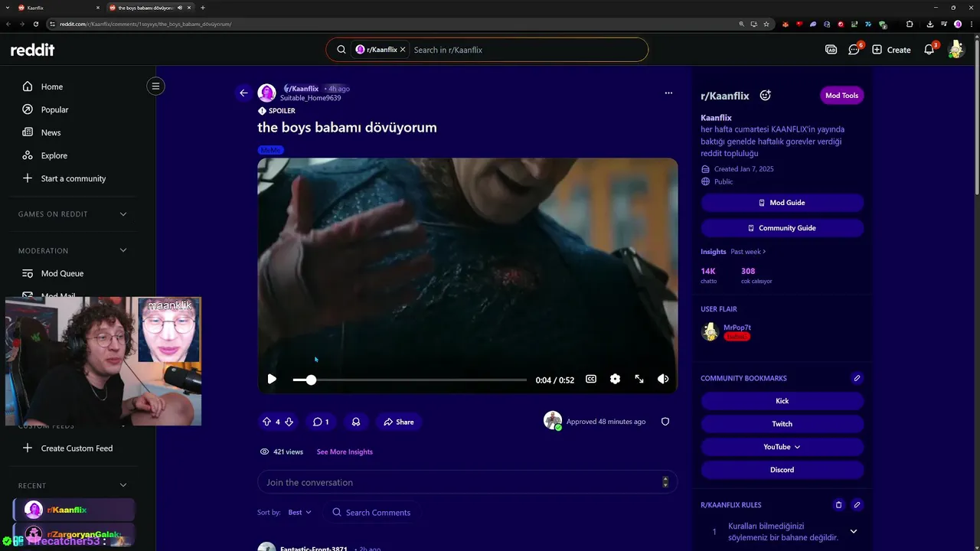The height and width of the screenshot is (551, 980).
Task: Open the notifications bell
Action: click(x=929, y=50)
